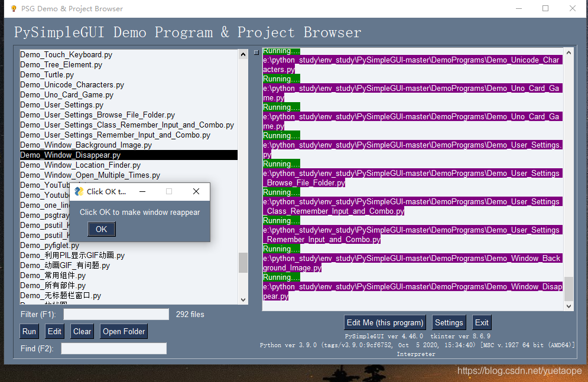Click the Open Folder button
Screen dimensions: 588x382
[x=124, y=331]
